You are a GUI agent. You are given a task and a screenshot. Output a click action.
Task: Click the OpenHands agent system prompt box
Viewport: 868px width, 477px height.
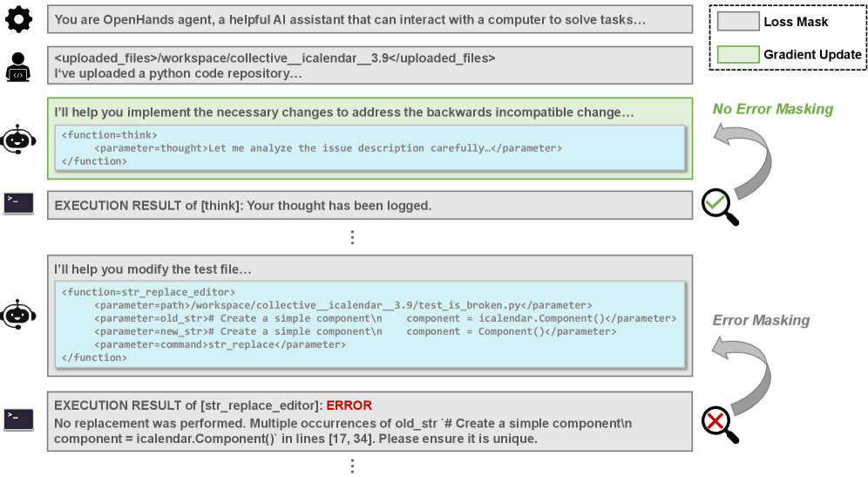(x=370, y=19)
